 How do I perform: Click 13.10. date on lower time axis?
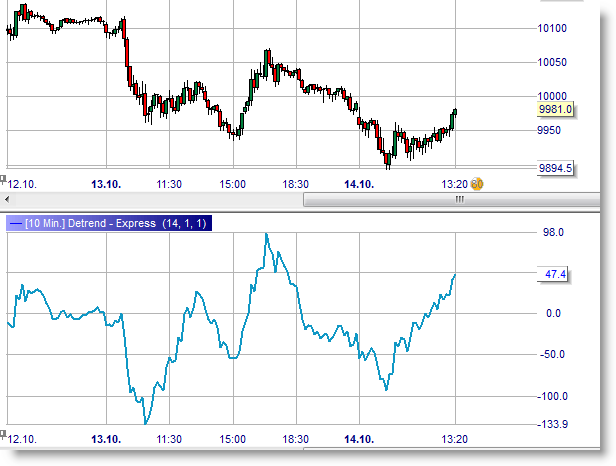106,439
